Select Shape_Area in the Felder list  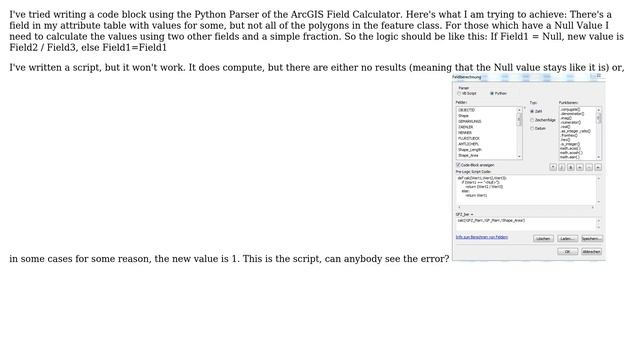pos(468,156)
